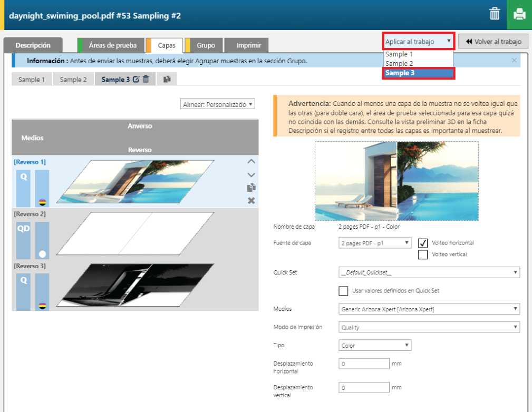Click the CMYK color icon of Reverso 3
The width and height of the screenshot is (532, 412).
pos(42,306)
